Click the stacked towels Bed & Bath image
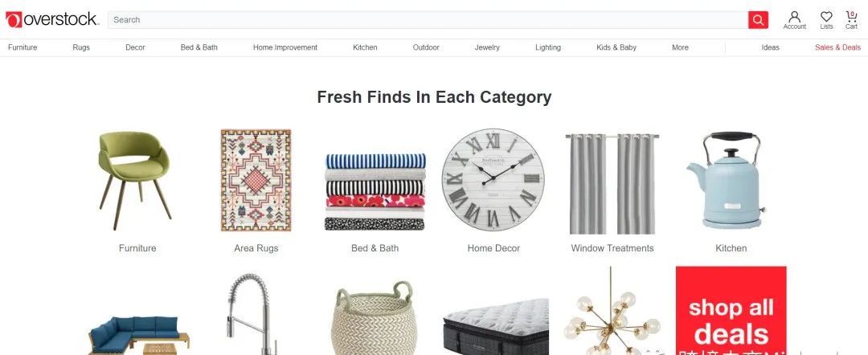This screenshot has width=868, height=355. coord(375,192)
